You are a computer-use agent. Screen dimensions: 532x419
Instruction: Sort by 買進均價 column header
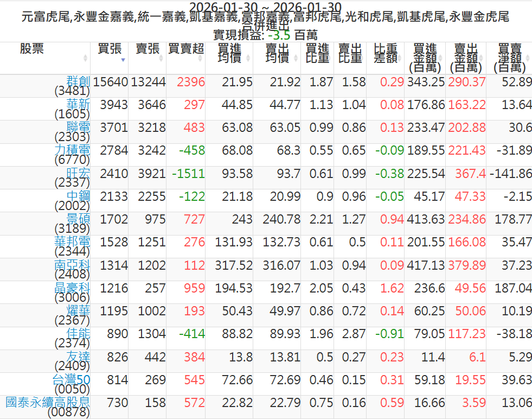click(x=229, y=53)
